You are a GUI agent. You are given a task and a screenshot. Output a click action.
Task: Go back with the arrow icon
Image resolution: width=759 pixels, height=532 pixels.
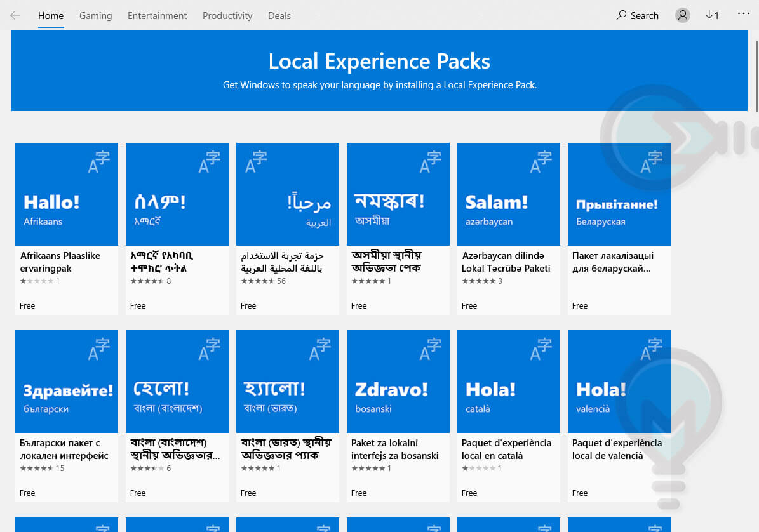tap(15, 15)
